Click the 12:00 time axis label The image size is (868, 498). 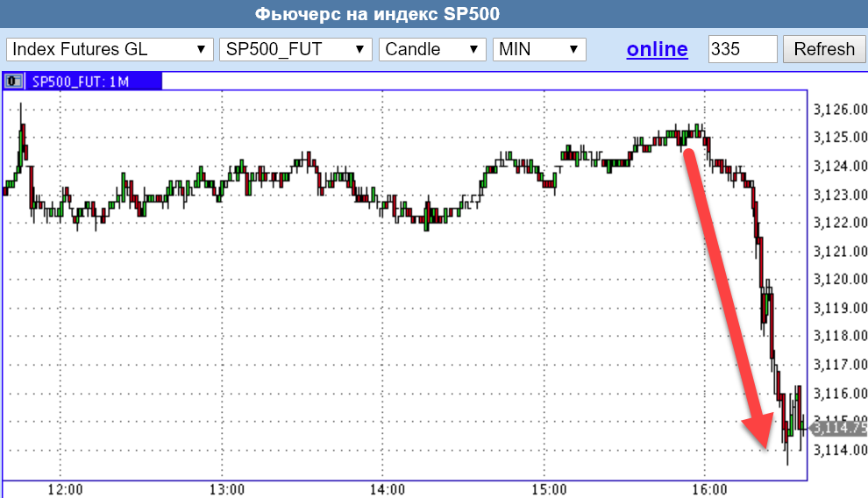pos(65,488)
